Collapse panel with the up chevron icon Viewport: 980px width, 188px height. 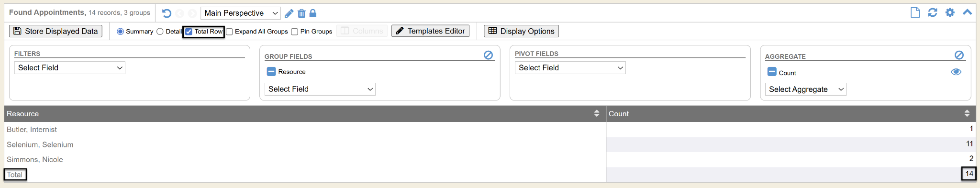[x=967, y=12]
